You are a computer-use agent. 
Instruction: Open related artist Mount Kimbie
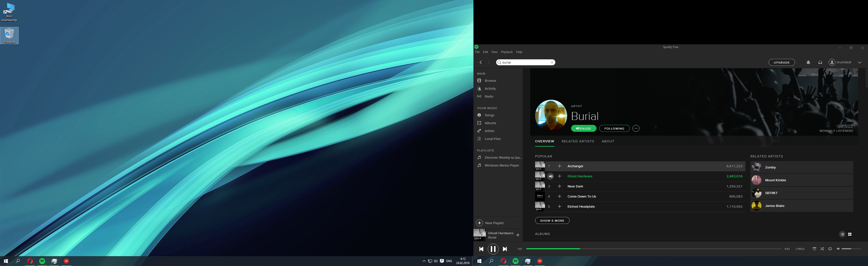pyautogui.click(x=802, y=180)
